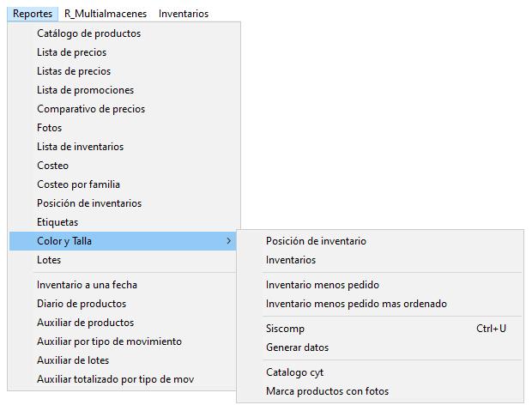Select the Lotes entry
Image resolution: width=532 pixels, height=411 pixels.
click(124, 260)
